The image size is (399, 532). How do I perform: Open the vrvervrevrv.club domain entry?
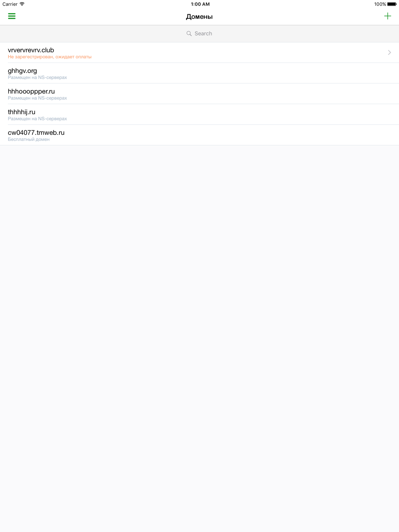pos(31,50)
